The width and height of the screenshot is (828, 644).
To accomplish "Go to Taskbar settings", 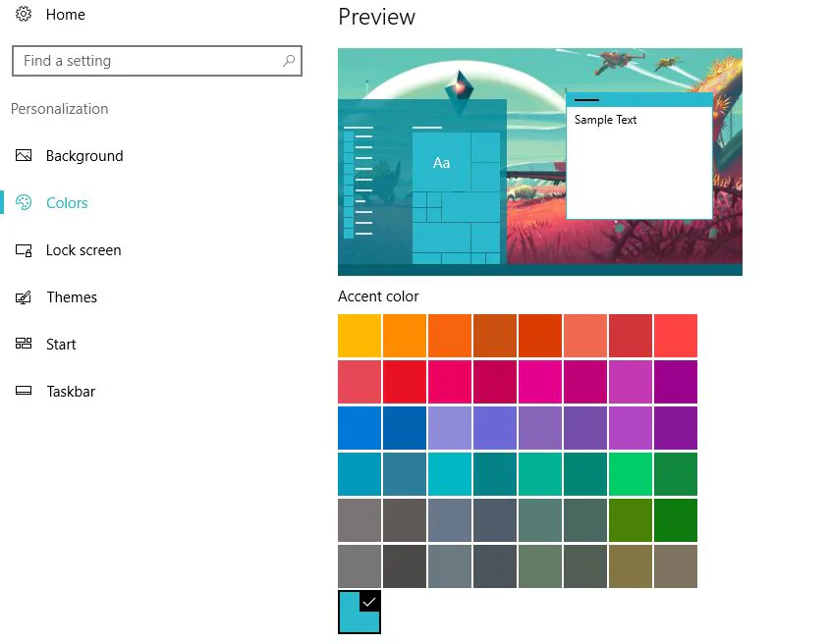I will click(71, 391).
